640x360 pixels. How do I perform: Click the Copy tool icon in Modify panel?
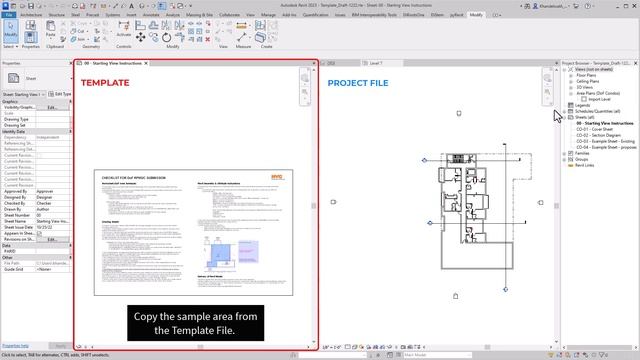click(x=153, y=38)
